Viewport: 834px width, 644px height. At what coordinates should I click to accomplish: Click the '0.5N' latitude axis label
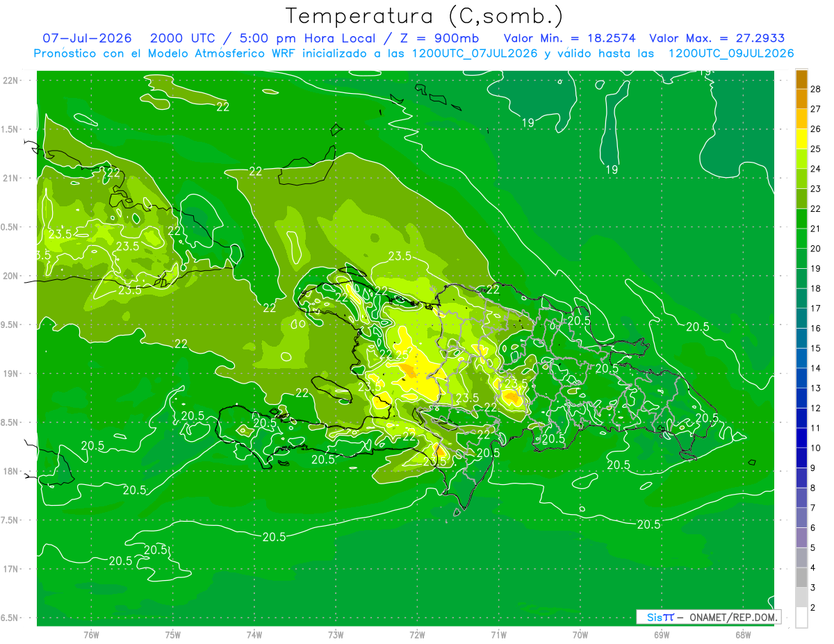(x=10, y=227)
